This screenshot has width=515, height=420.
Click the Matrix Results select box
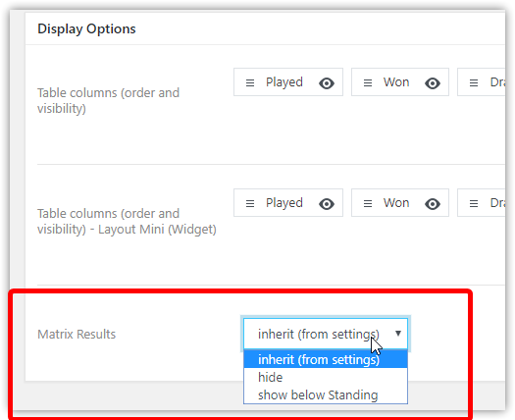[x=326, y=334]
